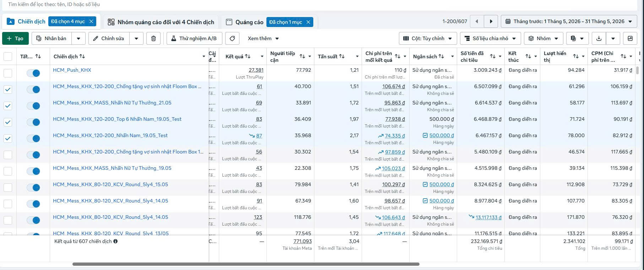Toggle off the HCM_Push_KHX campaign switch
This screenshot has height=270, width=644.
pos(33,73)
